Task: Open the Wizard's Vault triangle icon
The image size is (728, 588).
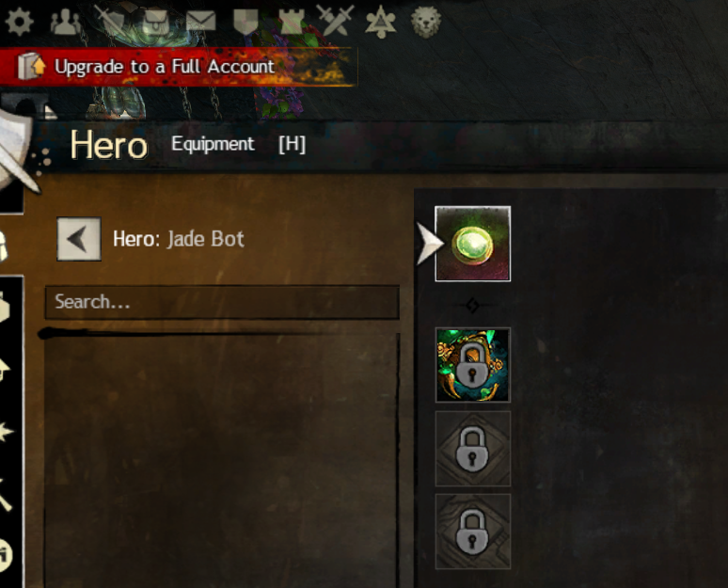Action: tap(380, 22)
